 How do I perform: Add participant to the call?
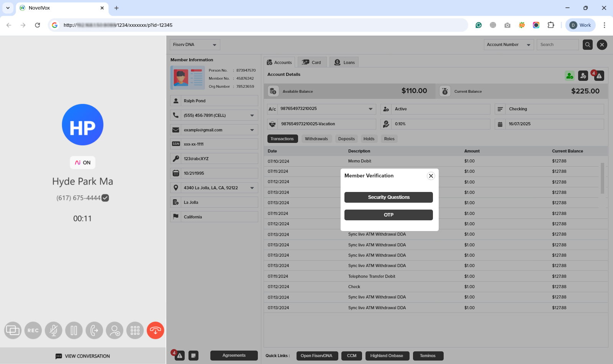coord(115,330)
